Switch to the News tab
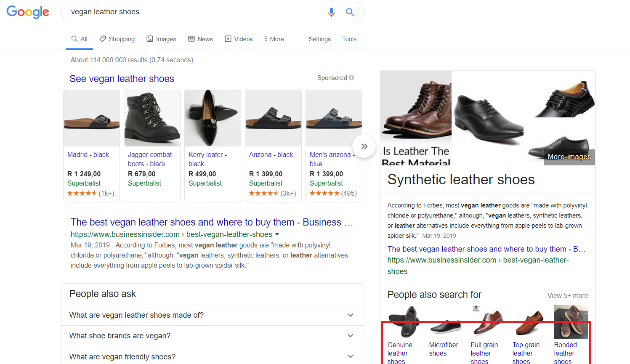630x364 pixels. (x=200, y=39)
